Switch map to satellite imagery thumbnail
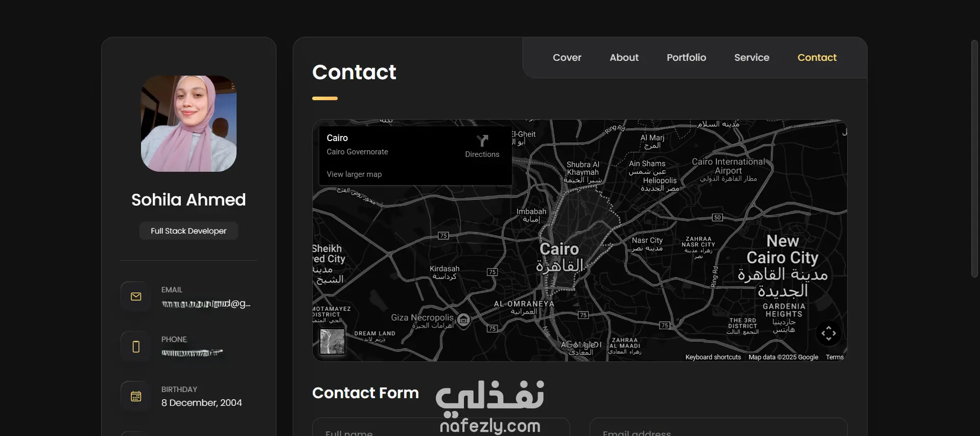The height and width of the screenshot is (436, 980). pos(333,341)
